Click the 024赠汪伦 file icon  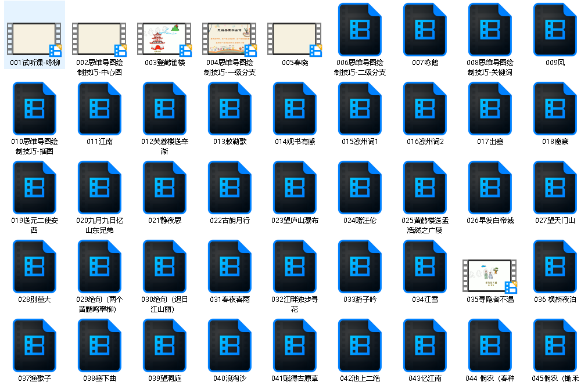click(360, 187)
